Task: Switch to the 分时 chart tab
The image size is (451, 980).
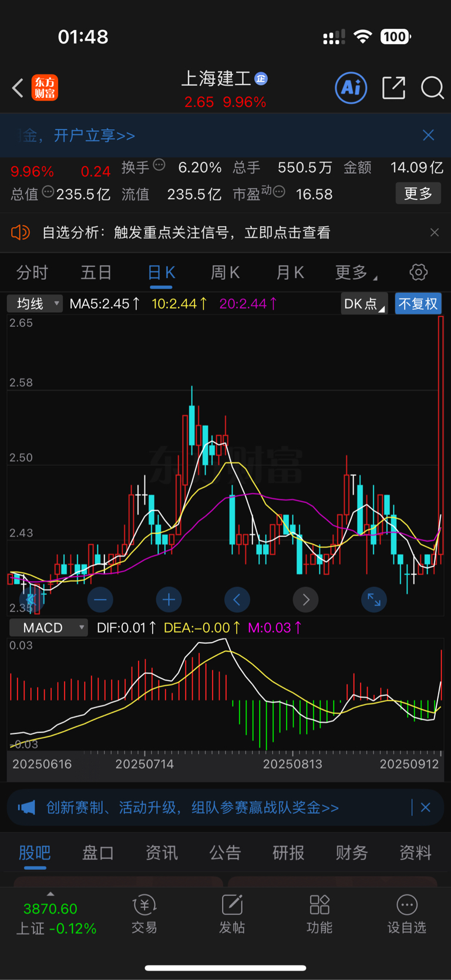Action: (32, 272)
